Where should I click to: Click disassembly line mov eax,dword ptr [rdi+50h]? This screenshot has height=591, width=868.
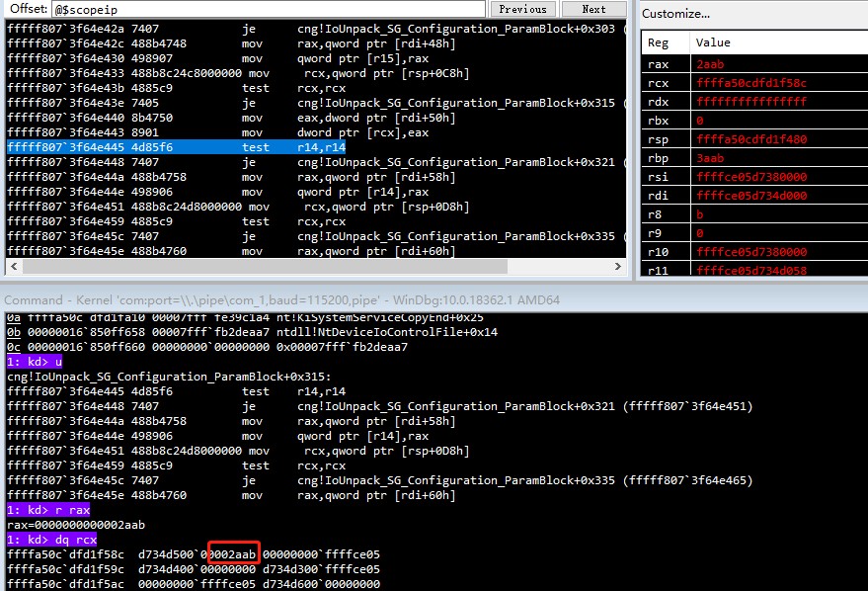tap(231, 118)
